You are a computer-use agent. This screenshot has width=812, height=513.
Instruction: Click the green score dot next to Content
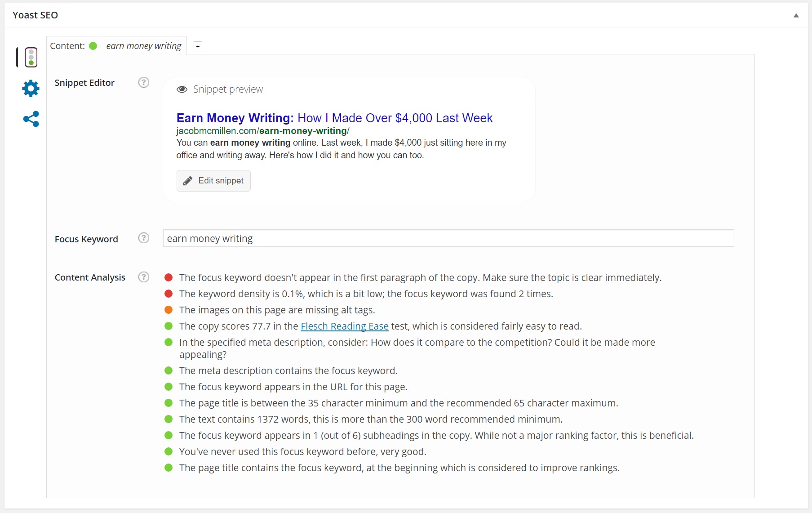93,46
